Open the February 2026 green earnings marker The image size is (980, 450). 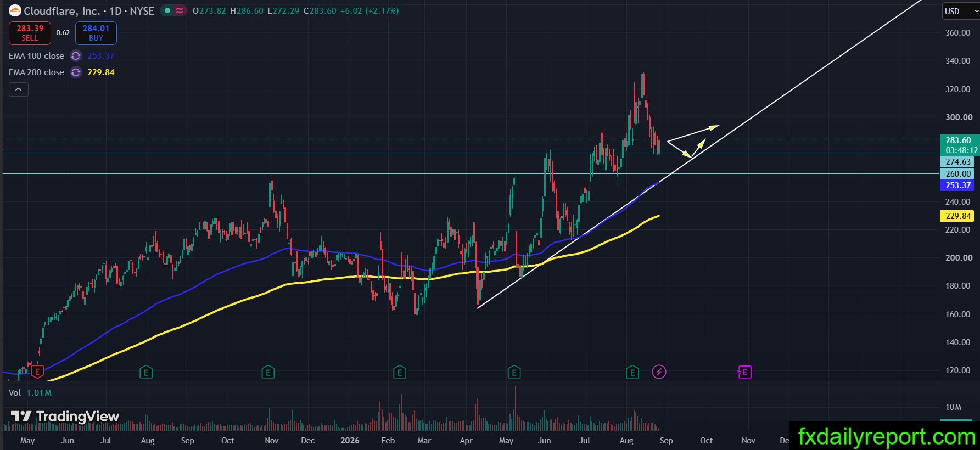(400, 373)
